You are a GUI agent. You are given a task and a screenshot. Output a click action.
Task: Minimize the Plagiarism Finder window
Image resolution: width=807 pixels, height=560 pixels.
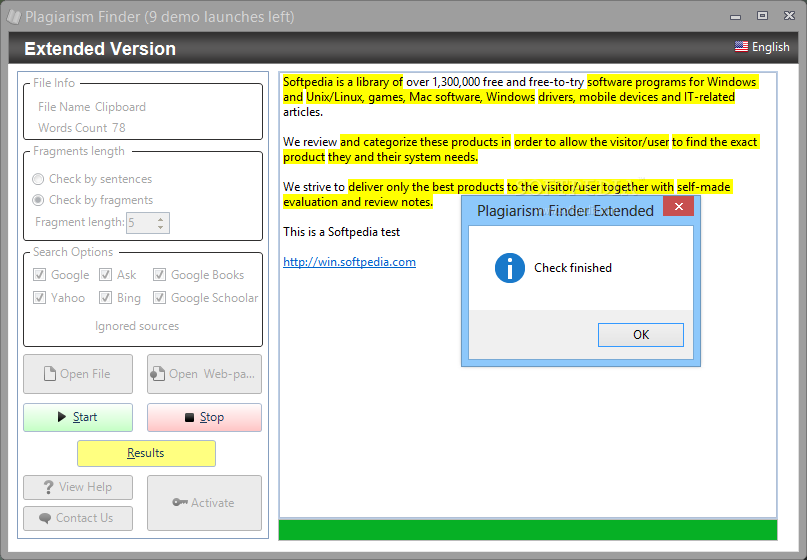(x=735, y=17)
